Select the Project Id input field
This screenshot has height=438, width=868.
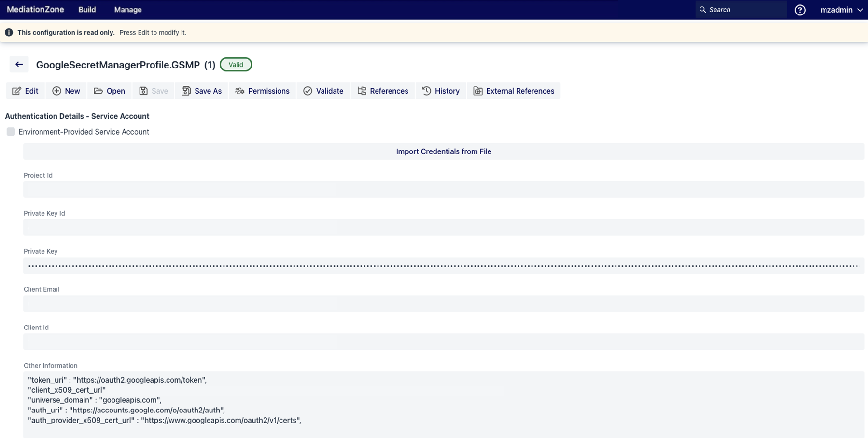(x=443, y=189)
